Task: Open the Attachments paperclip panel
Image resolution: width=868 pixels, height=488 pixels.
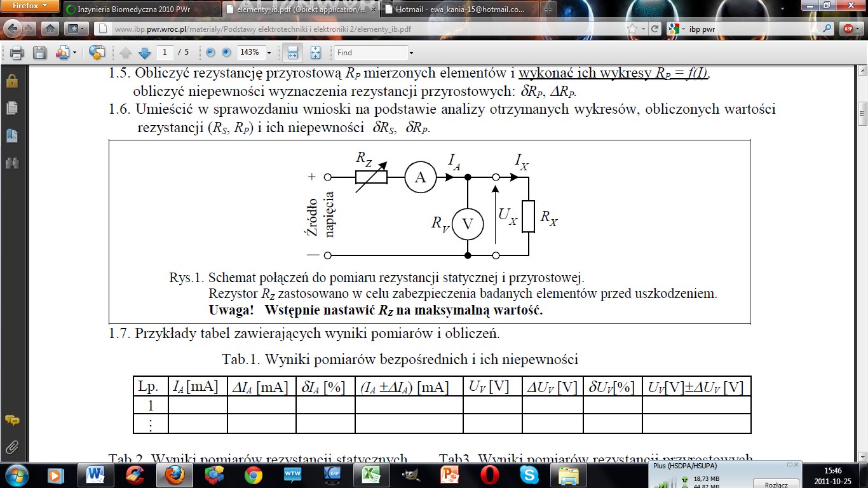Action: coord(12,447)
